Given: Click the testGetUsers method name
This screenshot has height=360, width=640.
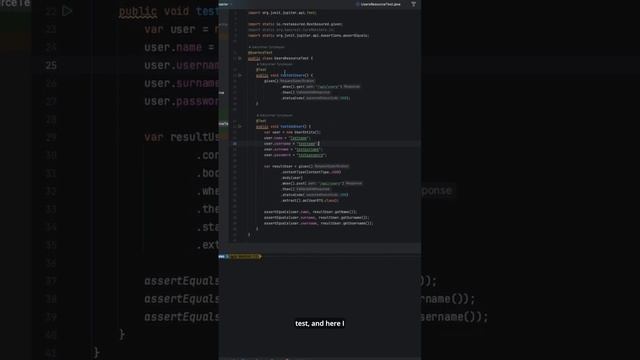Looking at the screenshot, I should (292, 76).
